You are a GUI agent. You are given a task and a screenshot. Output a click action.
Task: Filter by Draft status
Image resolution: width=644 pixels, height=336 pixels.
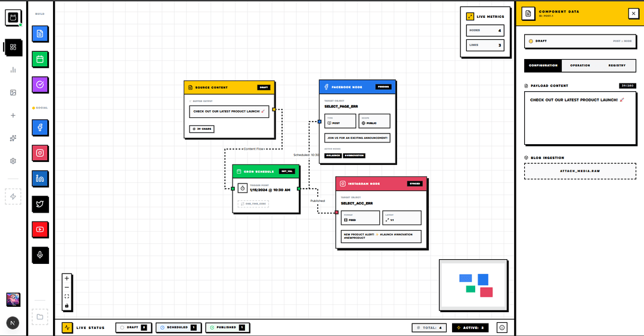pyautogui.click(x=134, y=328)
